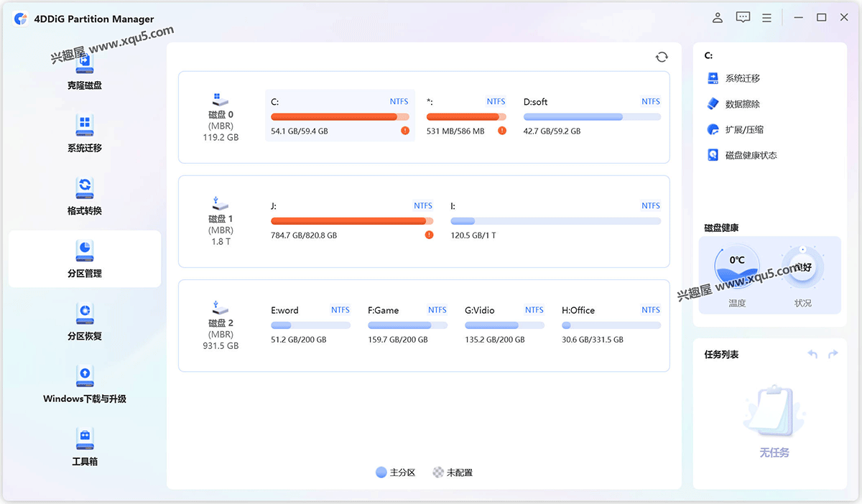Click the NTFS tag on F:Game
The height and width of the screenshot is (504, 862).
[437, 310]
